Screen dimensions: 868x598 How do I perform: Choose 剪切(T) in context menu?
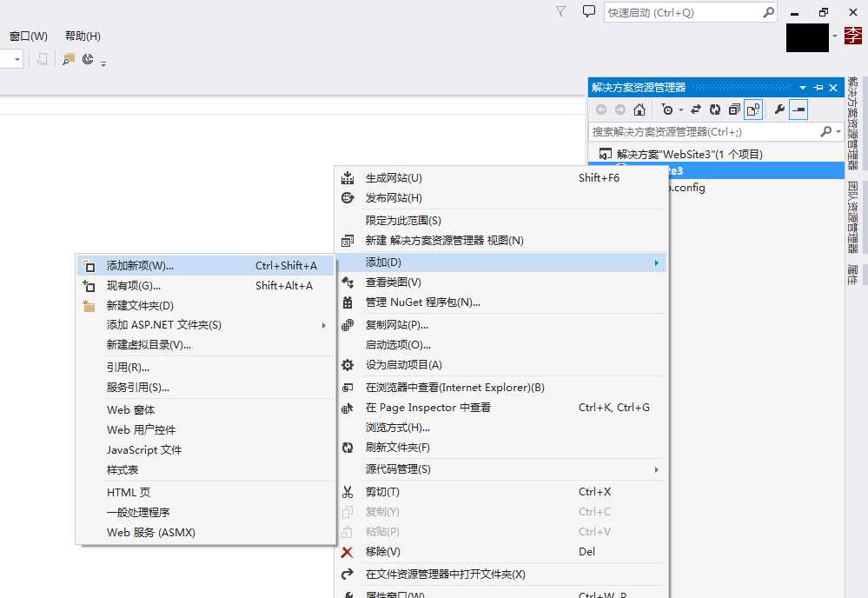[501, 492]
